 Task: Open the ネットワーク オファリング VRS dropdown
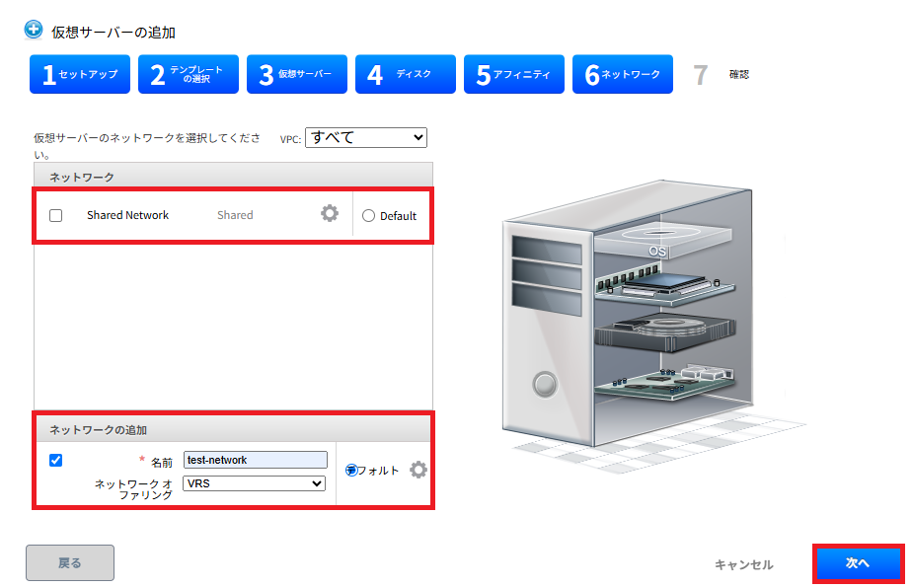pos(255,483)
